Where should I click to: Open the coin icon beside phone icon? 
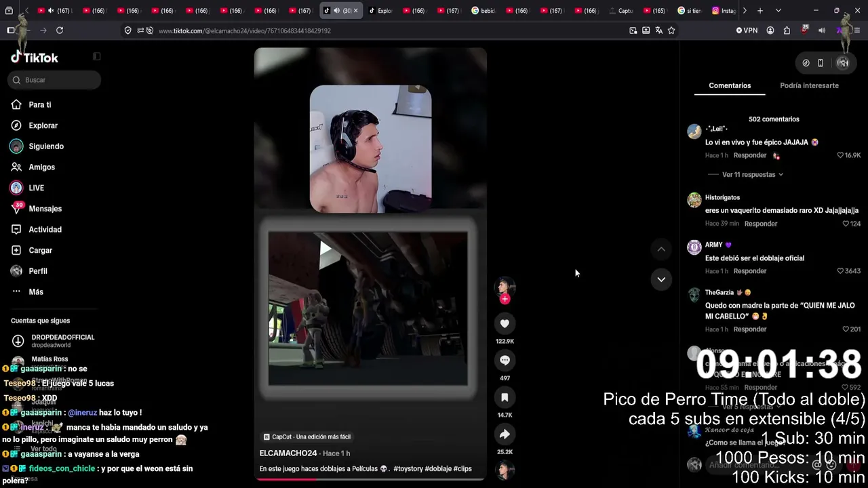coord(806,63)
